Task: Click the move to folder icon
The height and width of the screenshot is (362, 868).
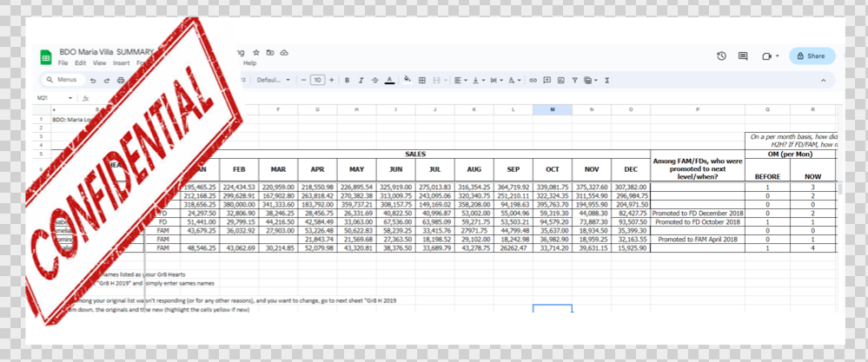Action: coord(270,52)
